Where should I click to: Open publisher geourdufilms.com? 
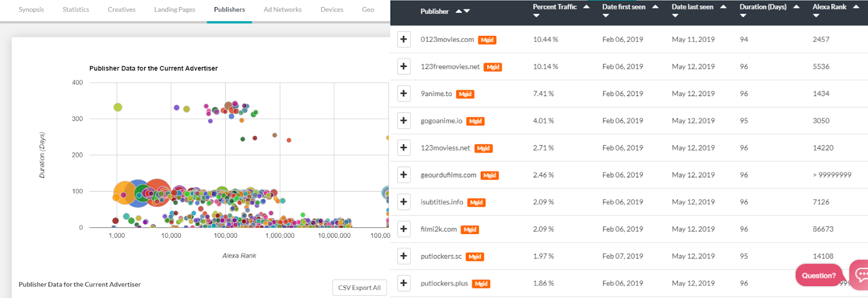[448, 175]
